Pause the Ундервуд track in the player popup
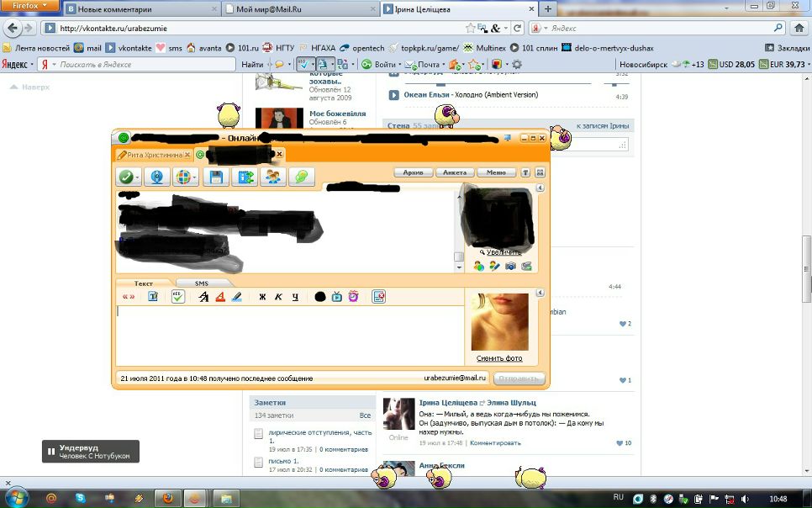812x508 pixels. 51,452
